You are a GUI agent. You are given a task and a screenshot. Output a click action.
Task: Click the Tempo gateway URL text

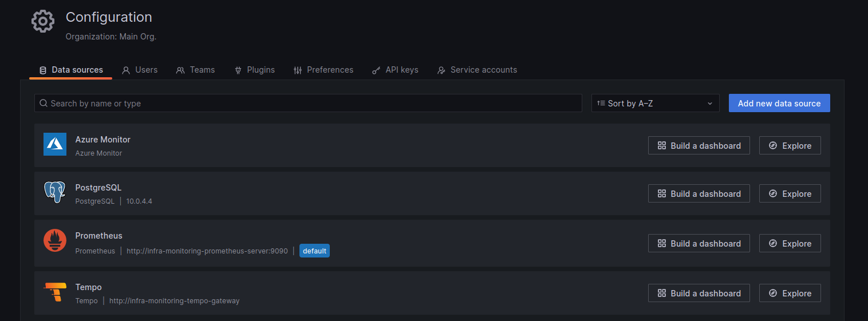click(175, 300)
